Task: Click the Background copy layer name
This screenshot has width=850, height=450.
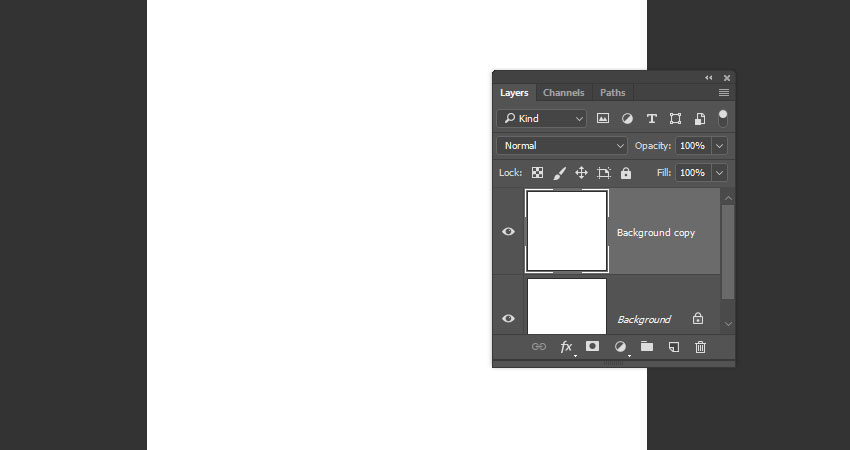Action: 656,233
